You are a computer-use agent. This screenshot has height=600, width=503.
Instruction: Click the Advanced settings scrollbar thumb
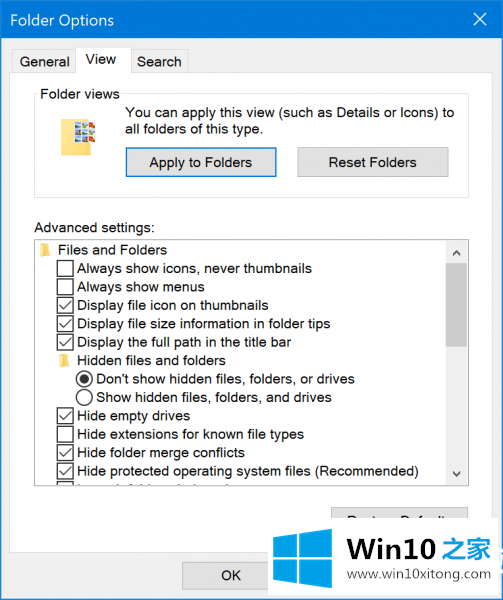(x=456, y=305)
